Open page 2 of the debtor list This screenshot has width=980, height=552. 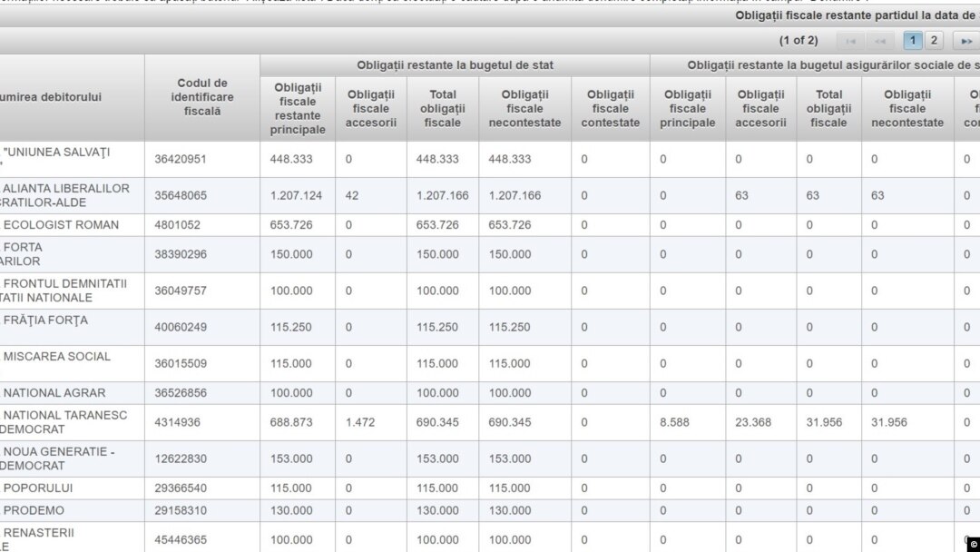point(934,41)
